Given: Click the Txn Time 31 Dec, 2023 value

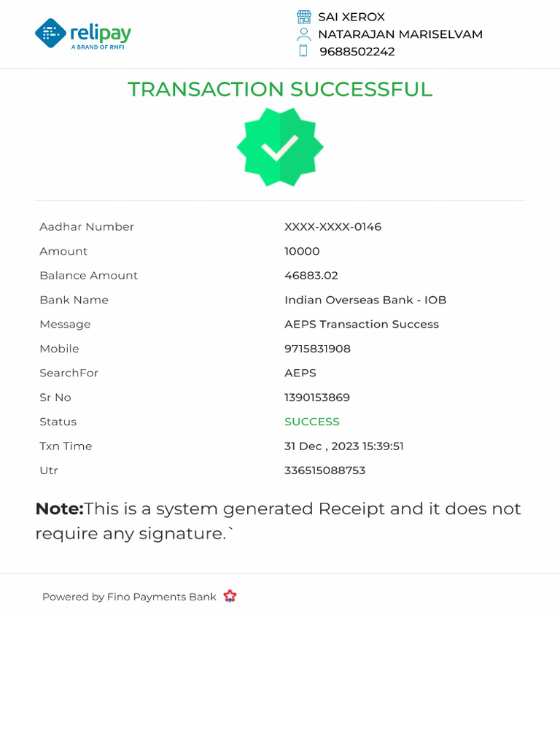Looking at the screenshot, I should point(343,446).
